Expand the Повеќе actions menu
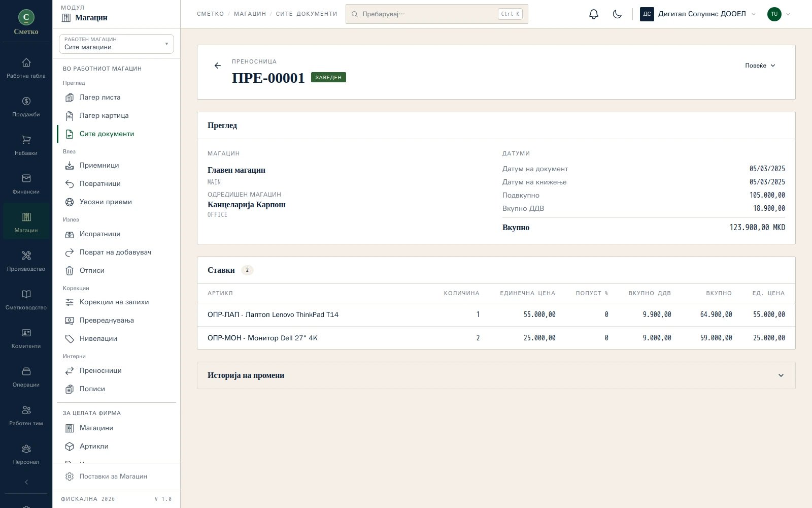 pos(760,66)
